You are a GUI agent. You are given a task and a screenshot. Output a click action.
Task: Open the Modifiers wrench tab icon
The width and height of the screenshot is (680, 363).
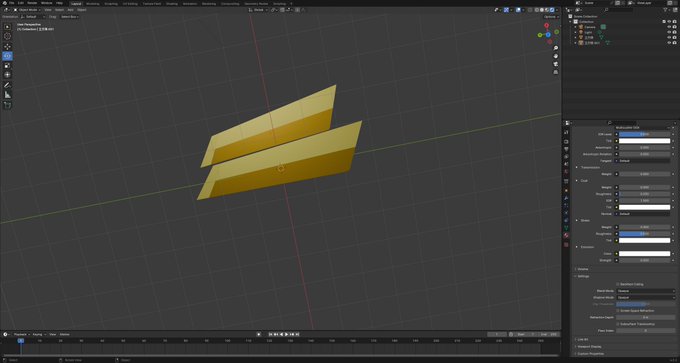[566, 198]
